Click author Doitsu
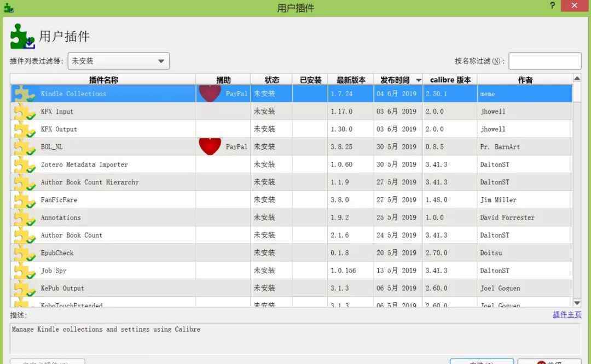Image resolution: width=591 pixels, height=364 pixels. pyautogui.click(x=491, y=253)
